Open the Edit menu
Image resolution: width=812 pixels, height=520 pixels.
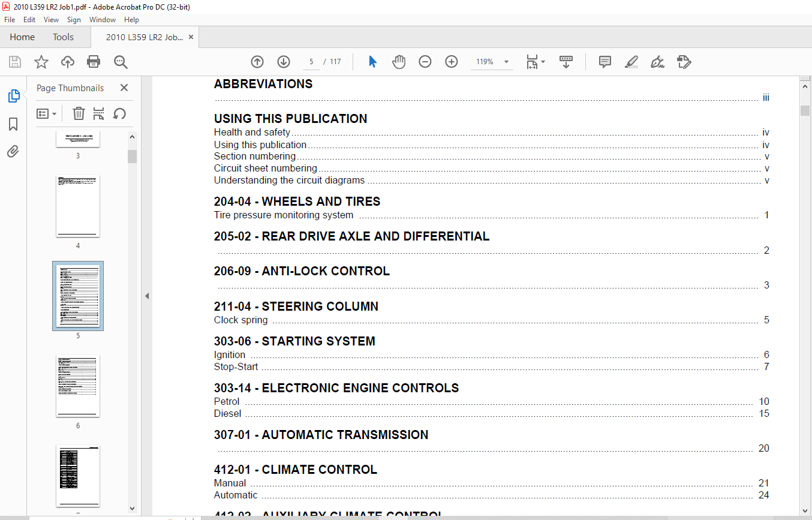pyautogui.click(x=29, y=20)
